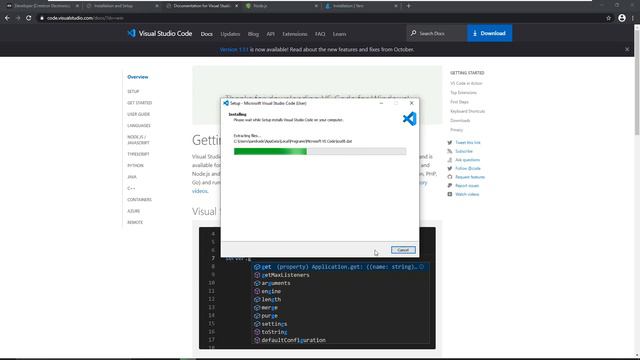This screenshot has height=360, width=640.
Task: Expand the USER GUIDE sidebar section
Action: click(138, 114)
